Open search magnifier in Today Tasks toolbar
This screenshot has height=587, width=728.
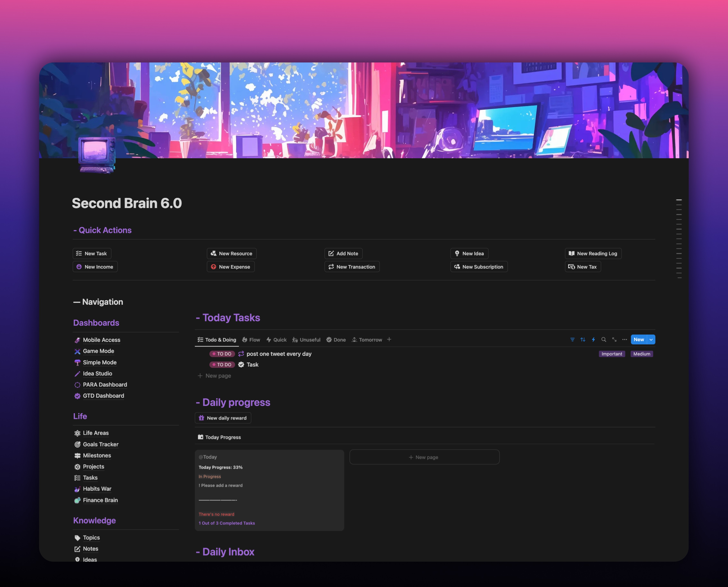[604, 340]
